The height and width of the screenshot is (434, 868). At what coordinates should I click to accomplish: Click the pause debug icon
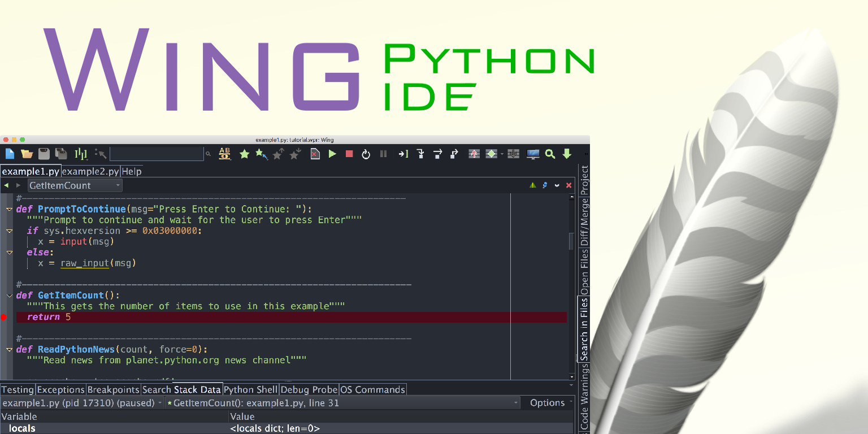pyautogui.click(x=383, y=154)
